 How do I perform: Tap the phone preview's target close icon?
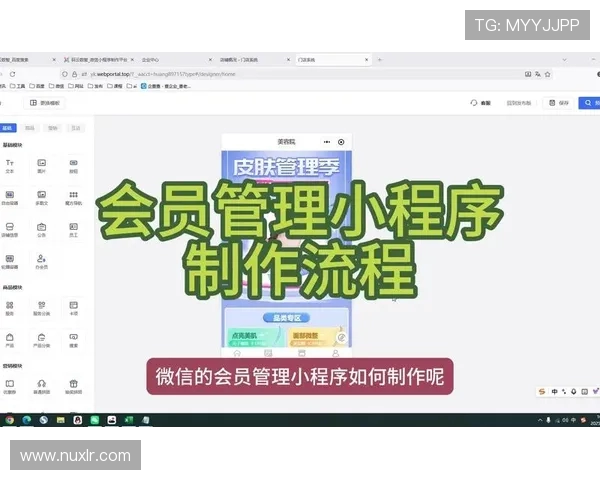tap(341, 142)
